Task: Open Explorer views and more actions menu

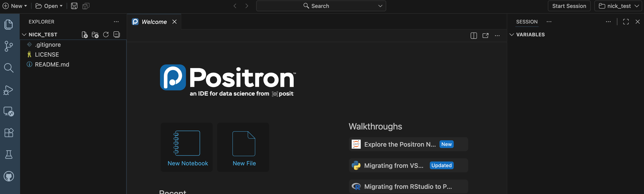Action: point(116,22)
